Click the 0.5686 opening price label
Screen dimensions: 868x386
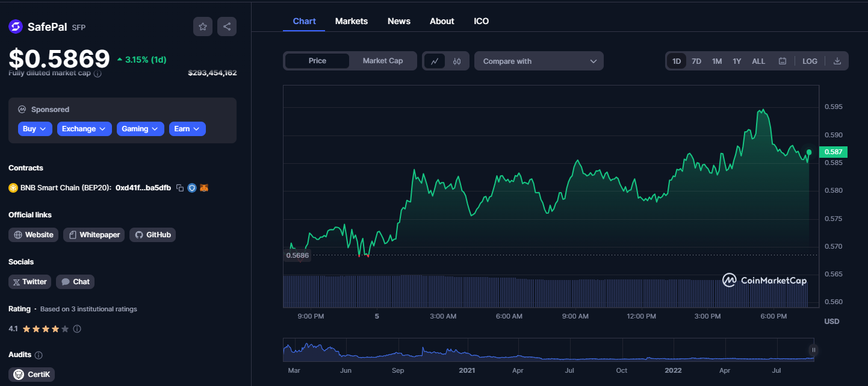(297, 255)
